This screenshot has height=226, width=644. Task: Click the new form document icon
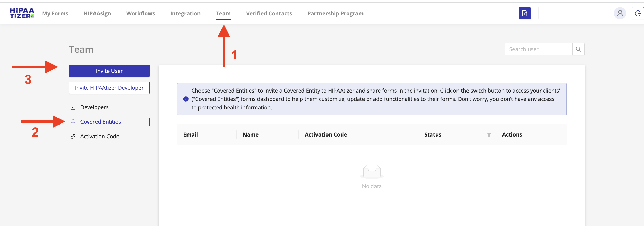(524, 13)
